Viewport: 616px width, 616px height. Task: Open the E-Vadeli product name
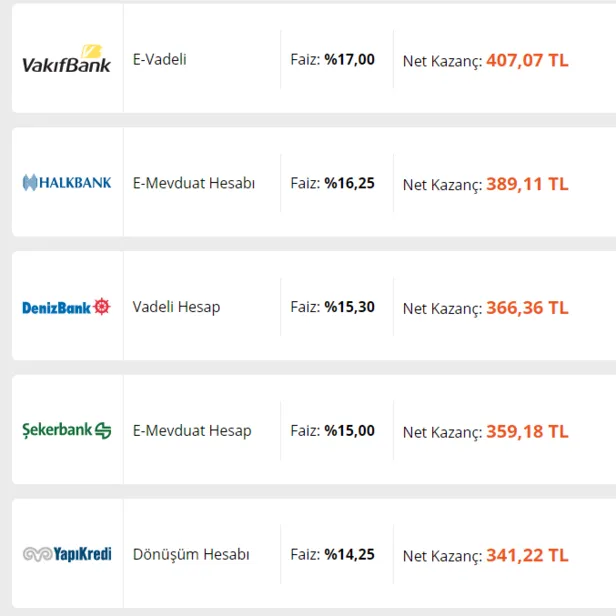pos(160,59)
